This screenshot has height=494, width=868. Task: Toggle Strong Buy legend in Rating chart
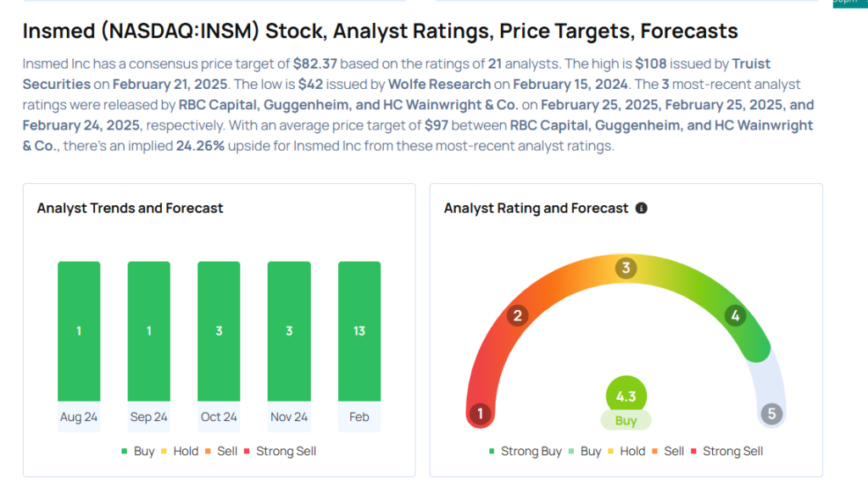point(525,452)
